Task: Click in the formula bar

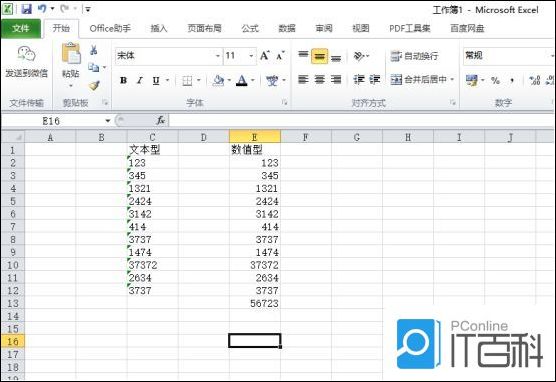Action: 361,121
